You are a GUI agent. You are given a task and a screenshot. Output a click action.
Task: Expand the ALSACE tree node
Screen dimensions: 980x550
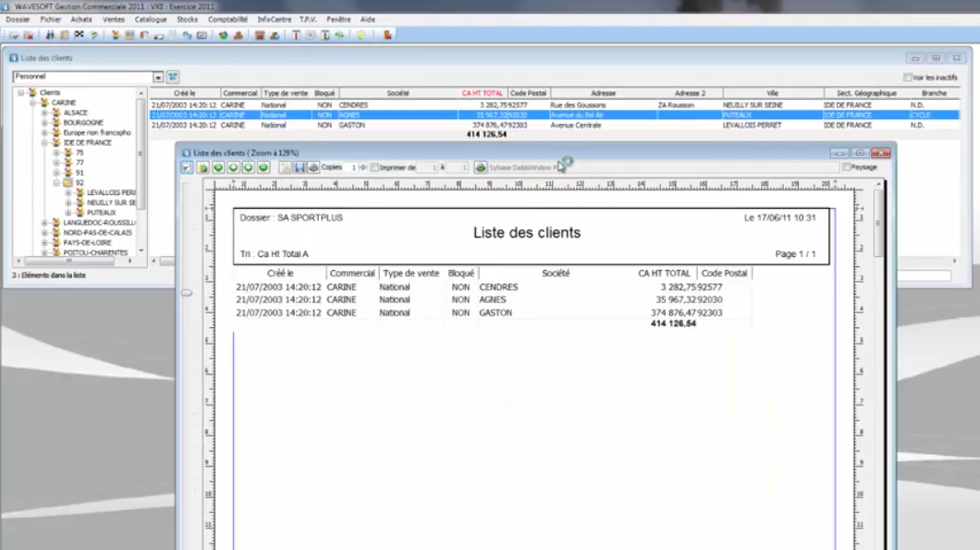coord(44,113)
